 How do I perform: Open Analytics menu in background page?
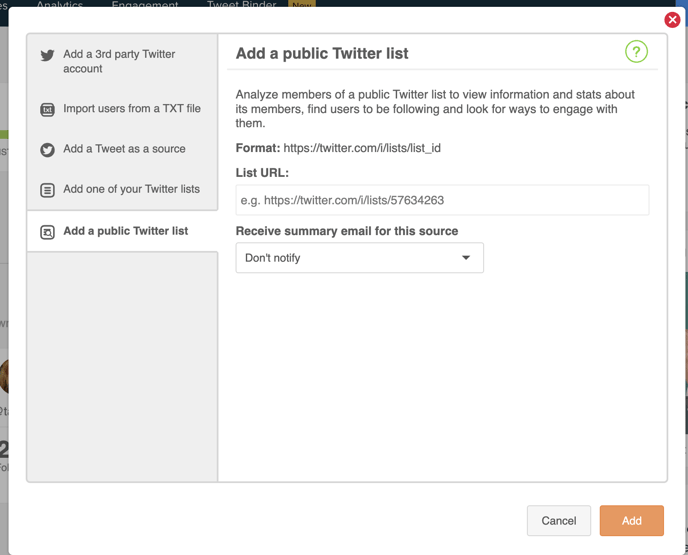point(59,4)
